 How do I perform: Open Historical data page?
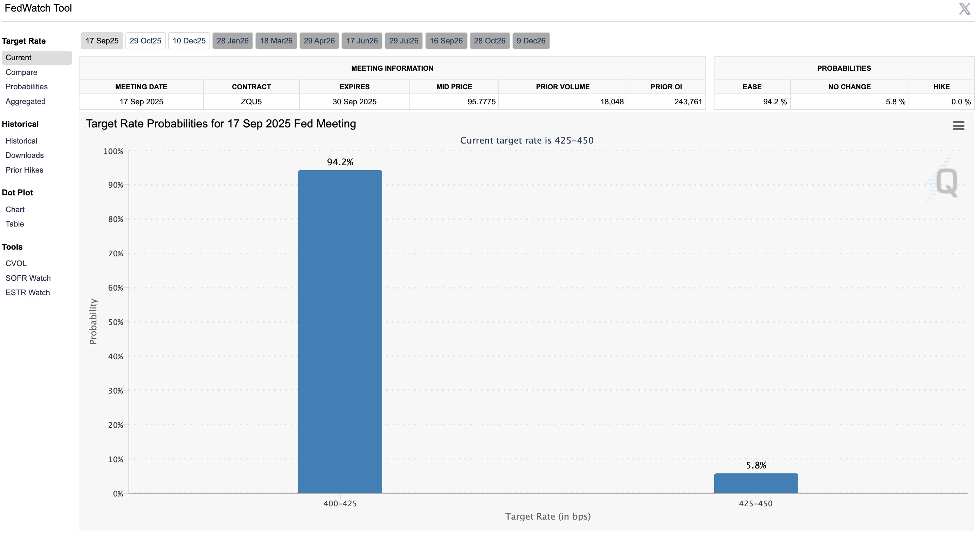(21, 141)
